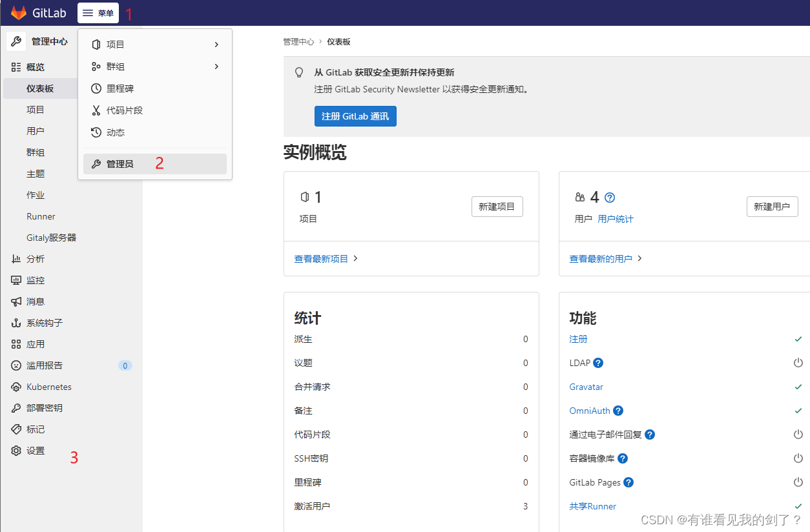Click the GitLab fox logo
The width and height of the screenshot is (810, 532).
19,12
